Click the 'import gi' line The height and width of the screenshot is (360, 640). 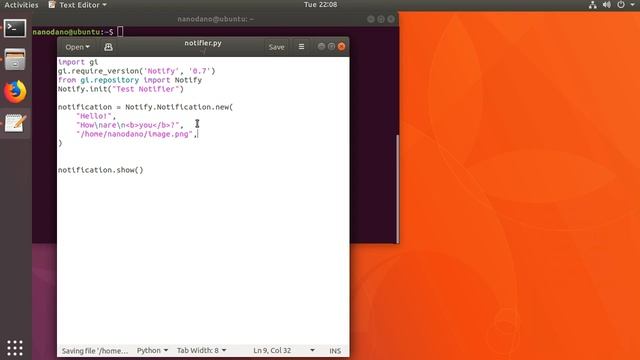(78, 62)
